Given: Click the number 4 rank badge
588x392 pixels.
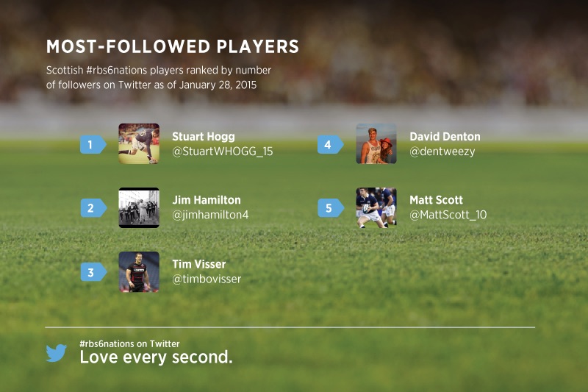Looking at the screenshot, I should (x=329, y=144).
